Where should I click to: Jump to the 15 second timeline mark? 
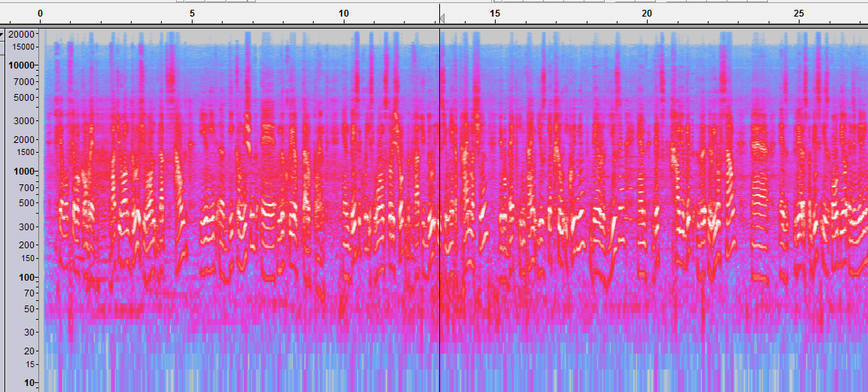pos(495,13)
